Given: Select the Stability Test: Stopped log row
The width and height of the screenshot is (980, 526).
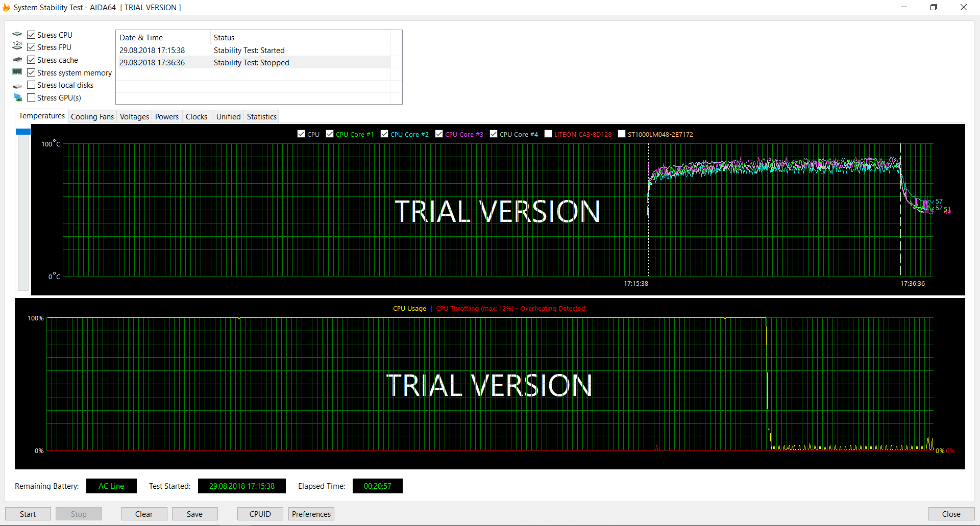Looking at the screenshot, I should (x=254, y=62).
